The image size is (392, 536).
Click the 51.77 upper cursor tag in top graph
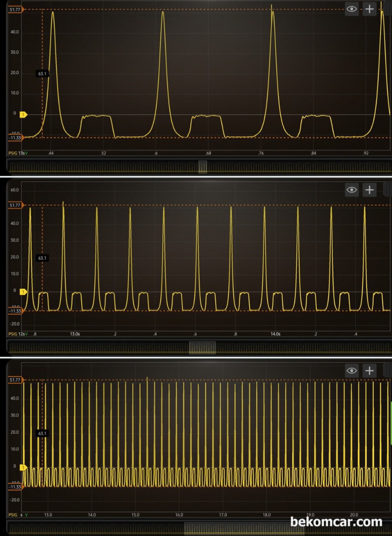[15, 9]
